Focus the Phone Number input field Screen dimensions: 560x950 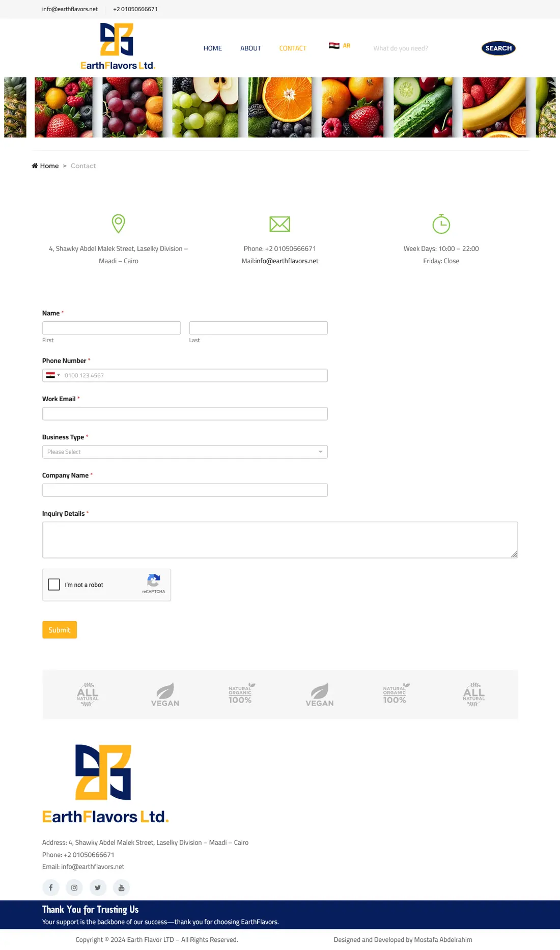pos(185,376)
